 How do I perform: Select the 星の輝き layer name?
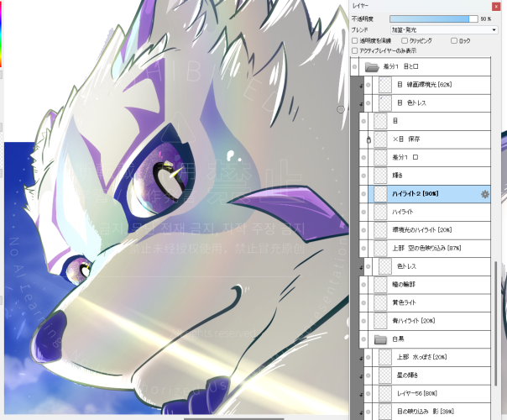click(x=407, y=375)
